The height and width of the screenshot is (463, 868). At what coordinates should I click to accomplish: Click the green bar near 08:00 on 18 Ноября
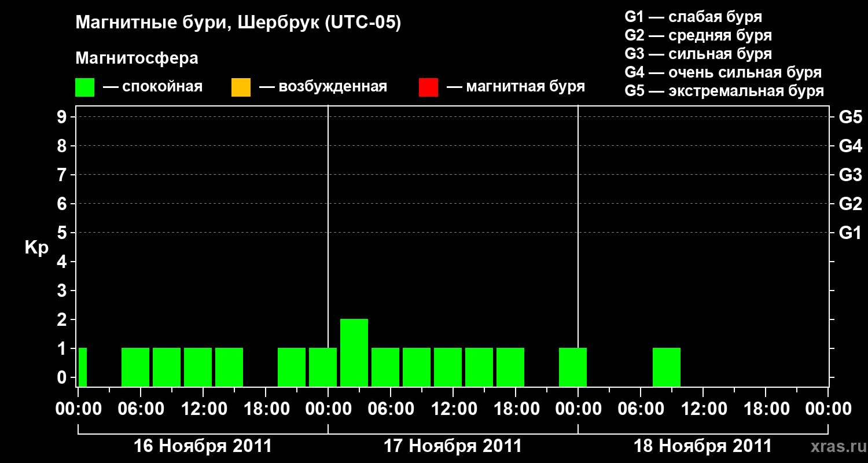point(667,367)
